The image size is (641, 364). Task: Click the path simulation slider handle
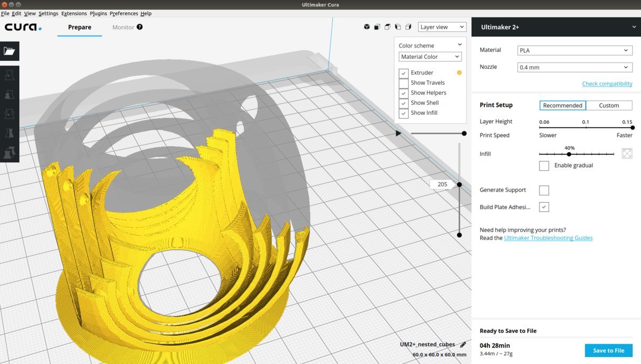tap(464, 133)
